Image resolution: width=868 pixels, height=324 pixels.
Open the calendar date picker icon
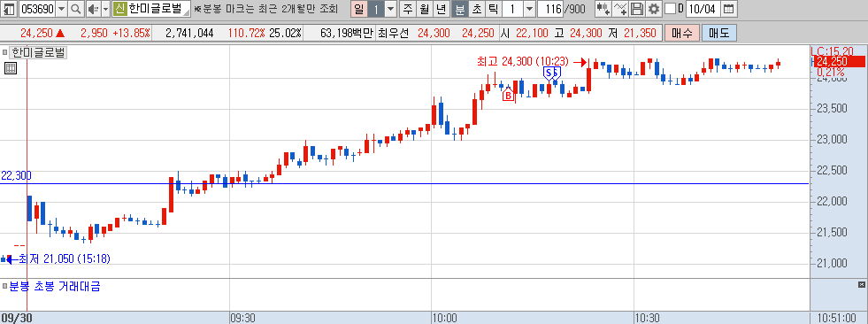coord(729,9)
